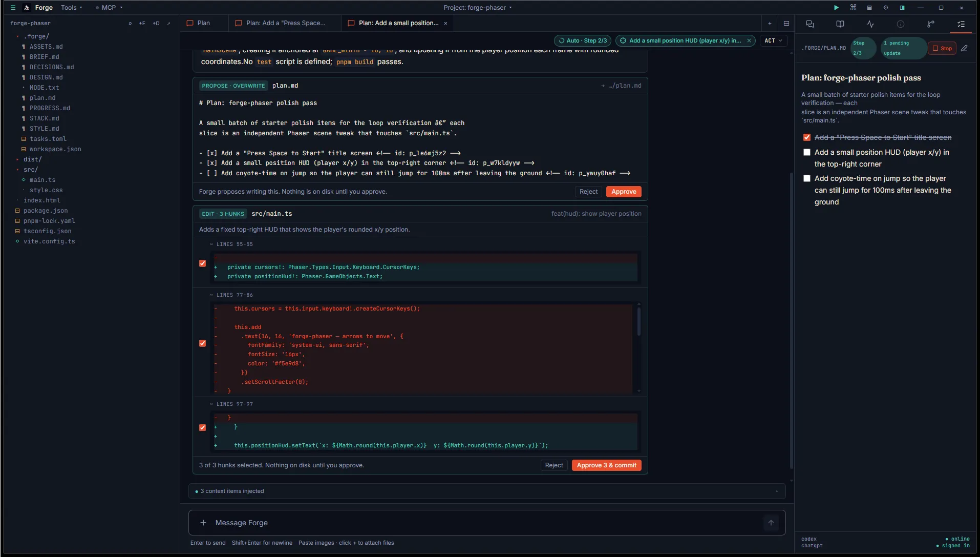Open the chat conversations panel icon
The height and width of the screenshot is (557, 980).
tap(810, 24)
